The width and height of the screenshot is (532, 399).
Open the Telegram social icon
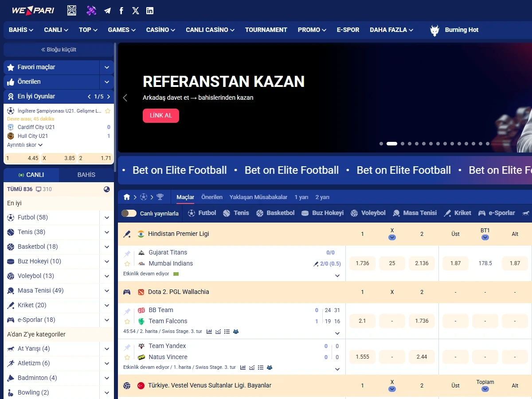[107, 11]
